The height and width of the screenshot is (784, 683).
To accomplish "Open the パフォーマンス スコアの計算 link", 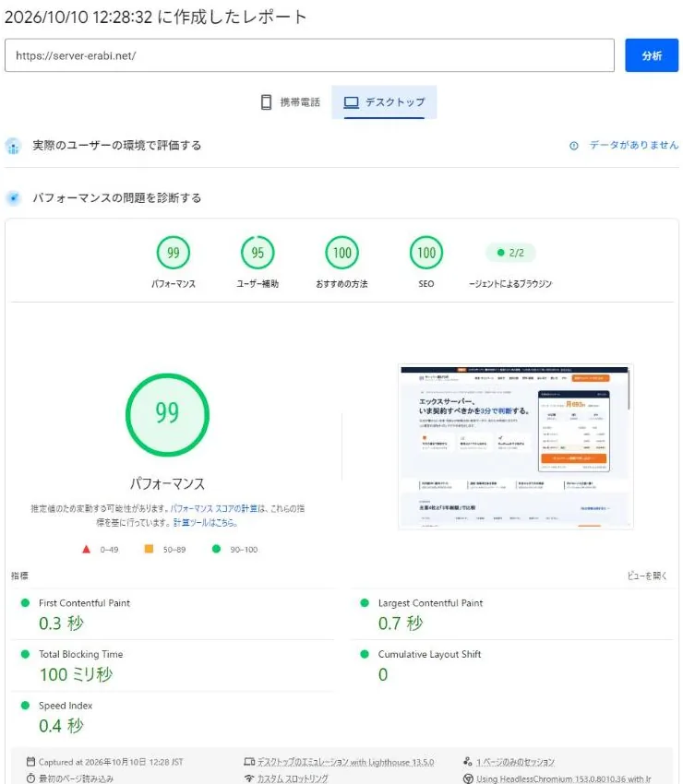I will 213,508.
